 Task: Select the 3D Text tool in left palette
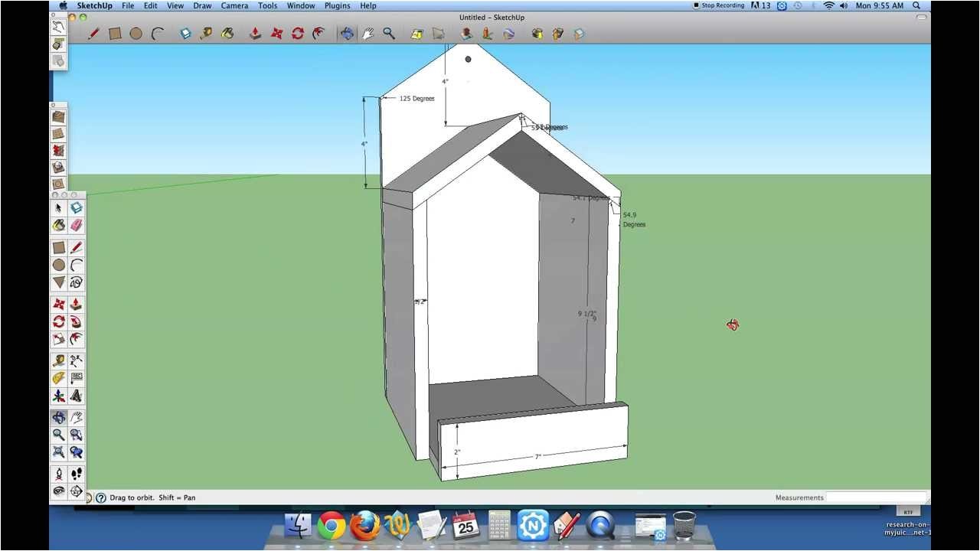77,396
